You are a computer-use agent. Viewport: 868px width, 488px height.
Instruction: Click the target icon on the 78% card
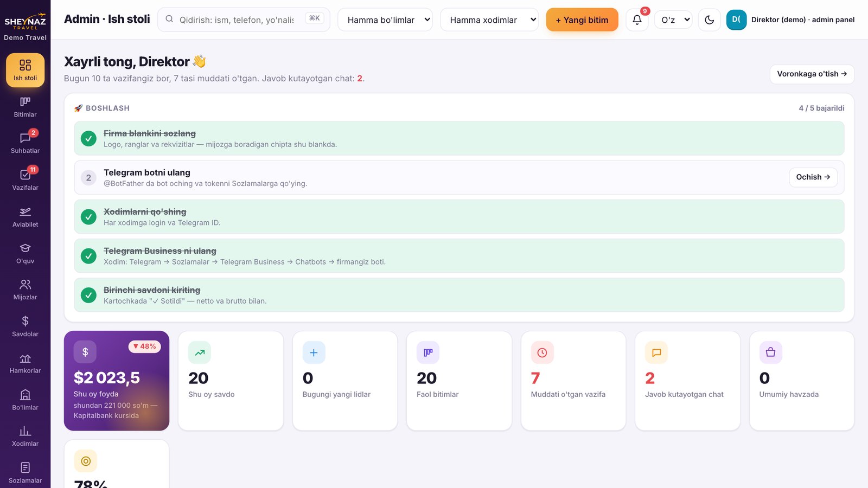[x=85, y=461]
